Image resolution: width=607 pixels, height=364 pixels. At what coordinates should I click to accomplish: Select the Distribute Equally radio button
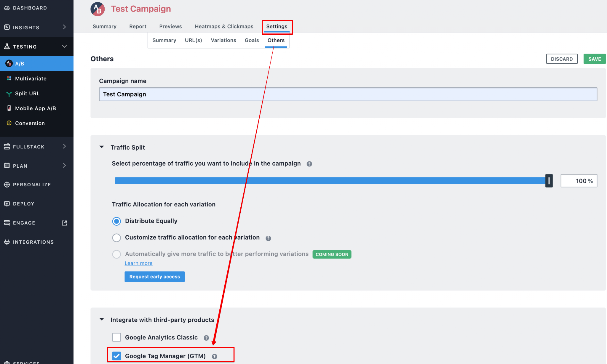(x=116, y=221)
